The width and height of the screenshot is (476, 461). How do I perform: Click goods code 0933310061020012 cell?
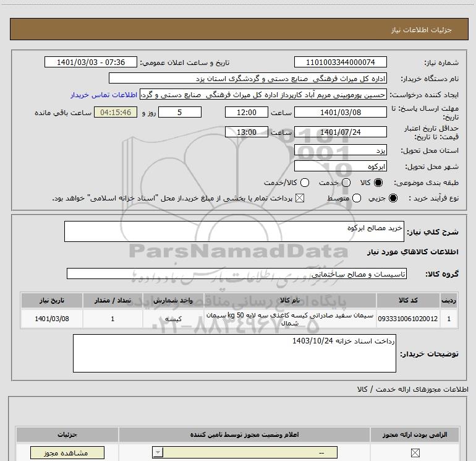point(408,319)
